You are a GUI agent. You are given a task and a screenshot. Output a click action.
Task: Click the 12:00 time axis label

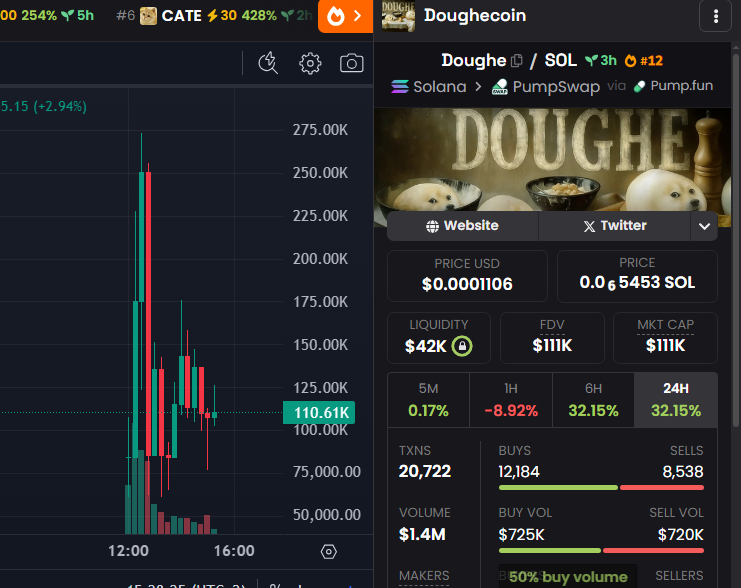[x=129, y=551]
